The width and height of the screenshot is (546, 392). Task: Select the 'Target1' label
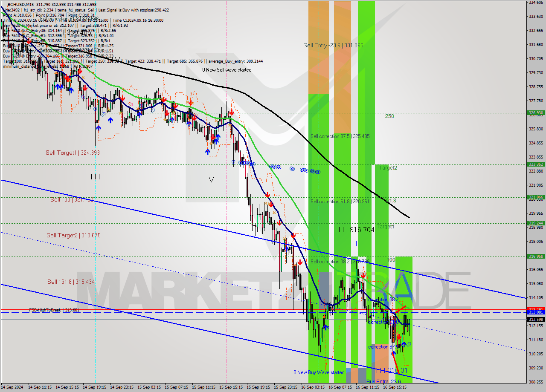click(386, 227)
